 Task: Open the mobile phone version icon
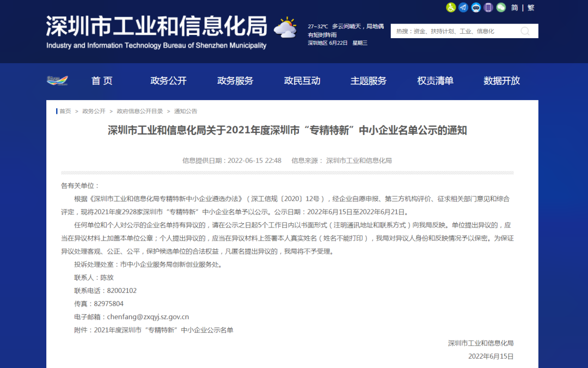pos(488,8)
